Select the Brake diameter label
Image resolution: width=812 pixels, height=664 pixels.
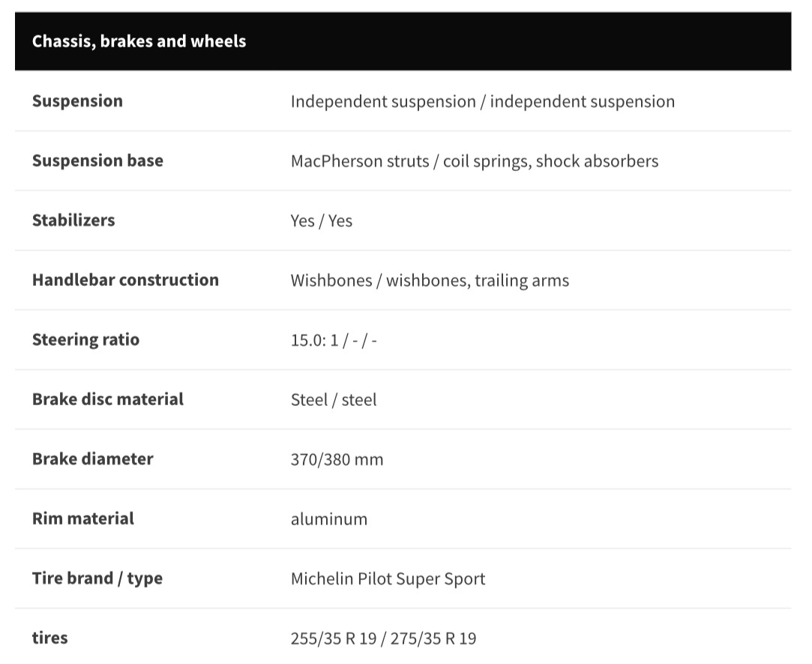tap(92, 459)
